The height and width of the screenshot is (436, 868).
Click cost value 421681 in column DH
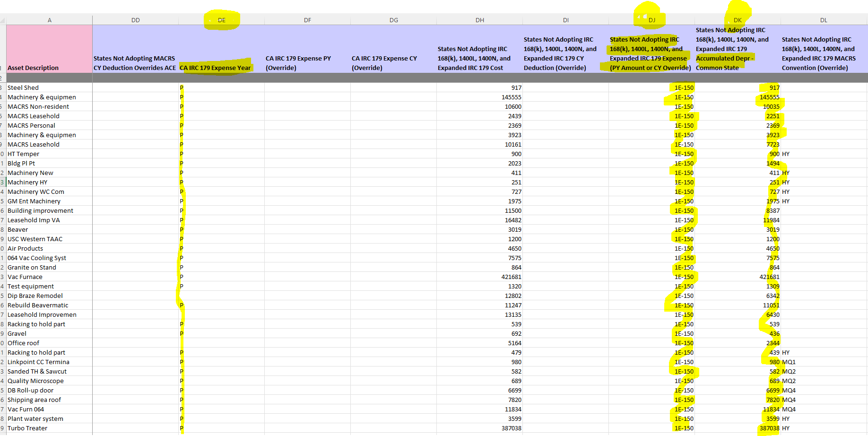pos(479,277)
